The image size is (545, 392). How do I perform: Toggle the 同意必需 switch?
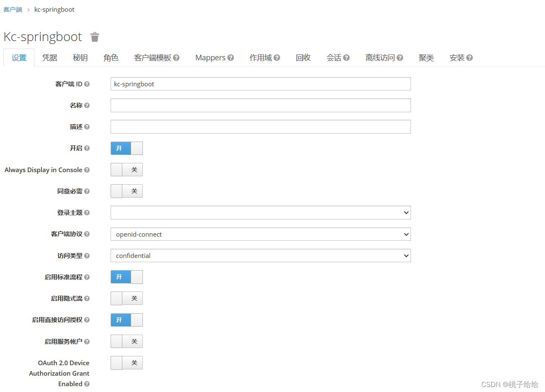127,191
